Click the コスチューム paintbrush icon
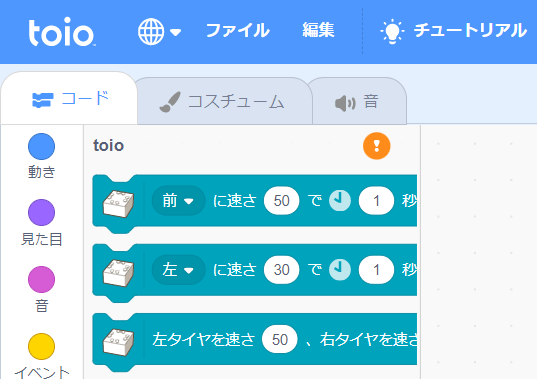 [x=170, y=102]
